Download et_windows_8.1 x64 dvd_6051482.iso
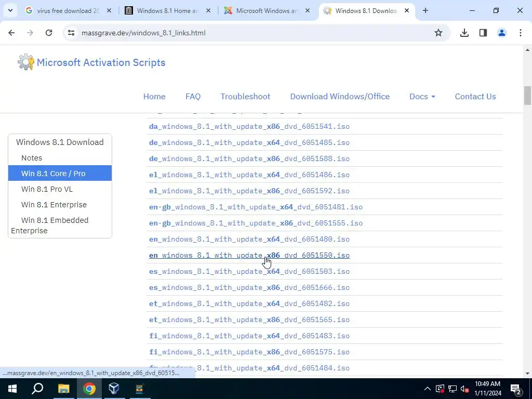 tap(249, 303)
